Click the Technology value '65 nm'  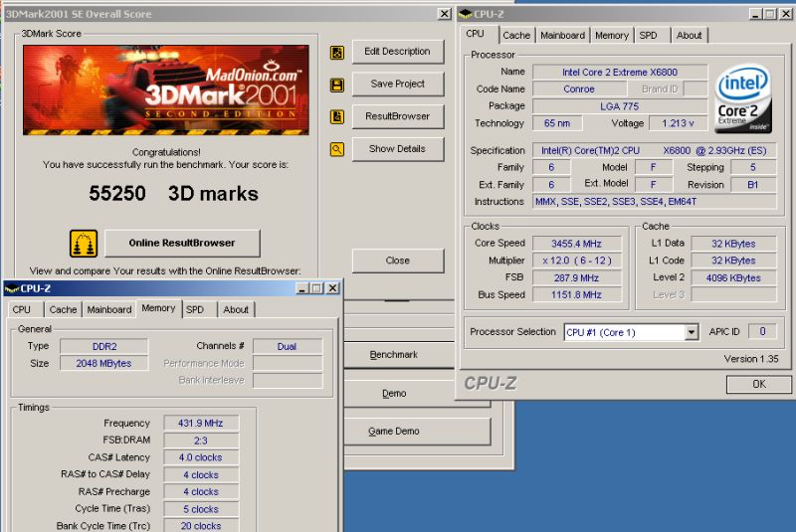pos(557,123)
